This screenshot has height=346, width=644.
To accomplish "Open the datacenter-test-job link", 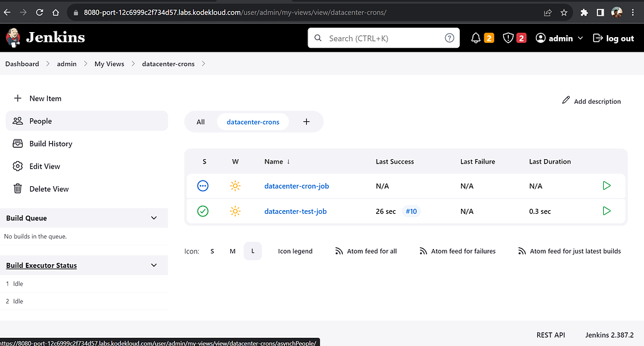I will click(x=295, y=211).
